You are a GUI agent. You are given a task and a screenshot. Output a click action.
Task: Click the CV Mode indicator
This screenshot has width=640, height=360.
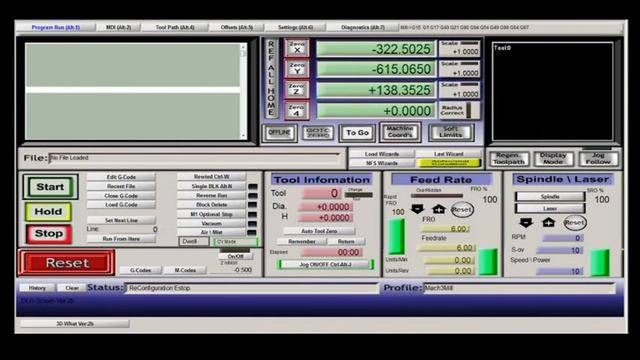(x=236, y=242)
